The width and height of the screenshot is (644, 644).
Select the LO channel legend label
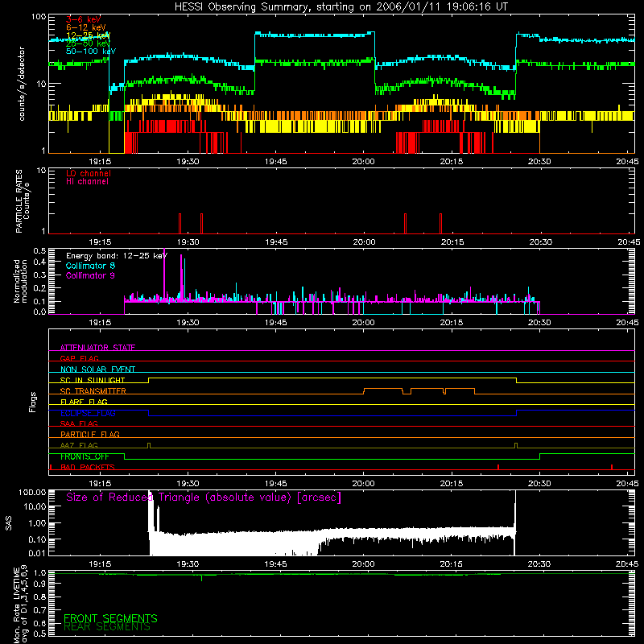pyautogui.click(x=89, y=173)
